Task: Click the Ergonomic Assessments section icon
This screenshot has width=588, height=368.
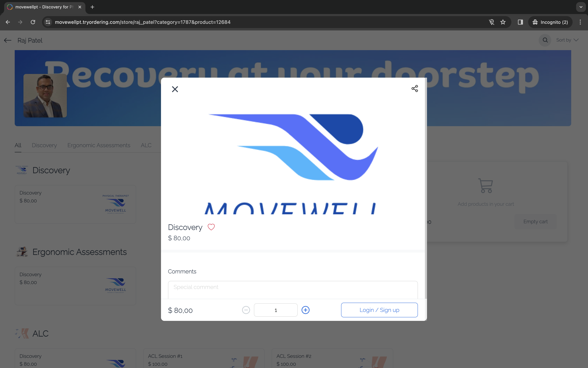Action: pos(22,252)
